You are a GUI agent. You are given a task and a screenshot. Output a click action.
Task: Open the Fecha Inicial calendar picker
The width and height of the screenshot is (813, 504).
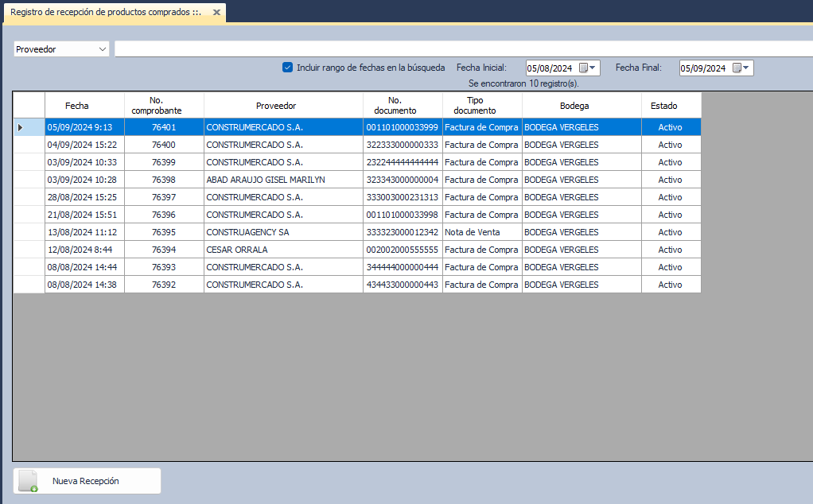tap(587, 68)
